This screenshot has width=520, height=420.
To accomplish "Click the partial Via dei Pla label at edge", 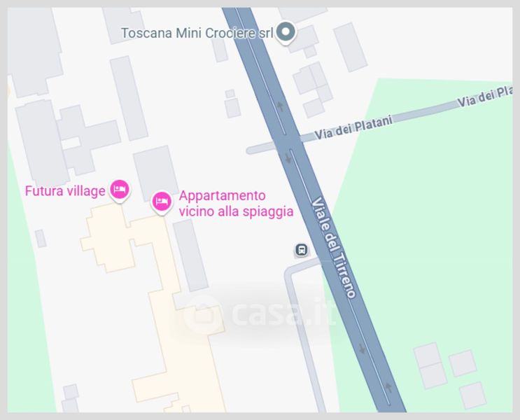I will 485,97.
